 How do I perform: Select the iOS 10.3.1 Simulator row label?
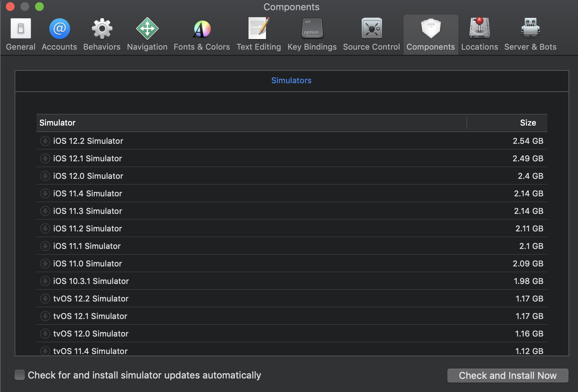coord(91,281)
